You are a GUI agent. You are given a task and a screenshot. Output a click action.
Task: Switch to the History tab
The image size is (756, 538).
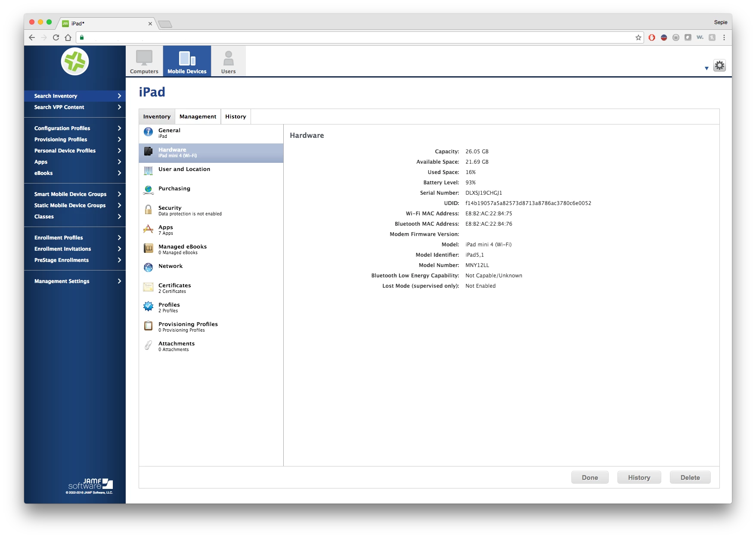pyautogui.click(x=235, y=117)
